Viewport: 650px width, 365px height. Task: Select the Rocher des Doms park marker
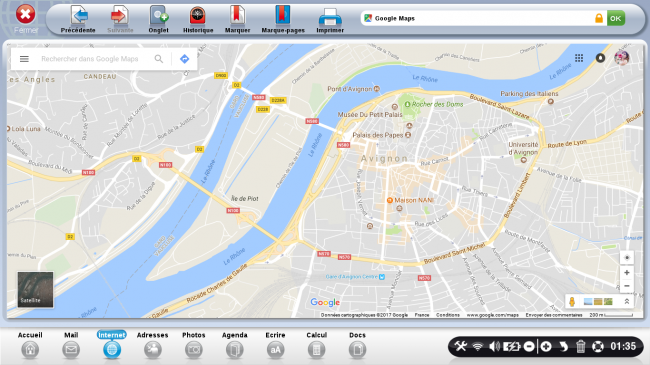pos(407,105)
